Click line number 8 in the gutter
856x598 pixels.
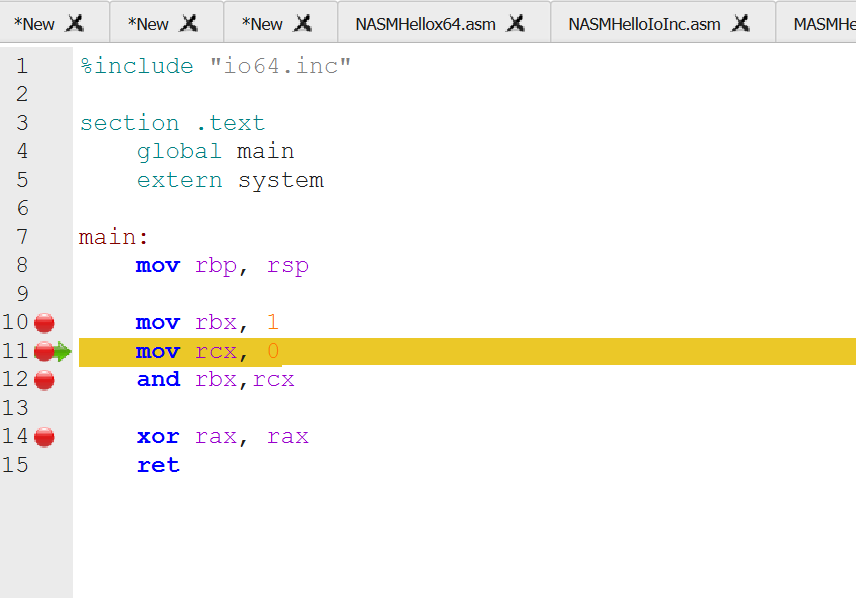22,266
